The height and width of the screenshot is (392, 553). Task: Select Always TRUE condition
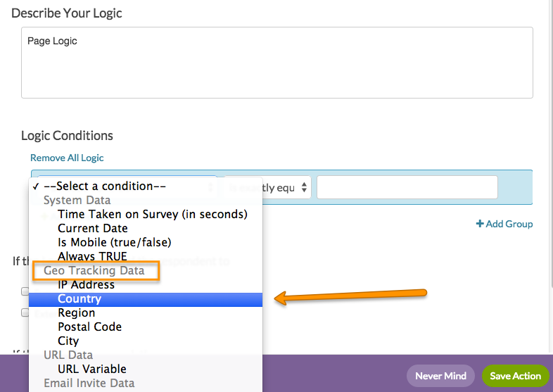click(92, 257)
